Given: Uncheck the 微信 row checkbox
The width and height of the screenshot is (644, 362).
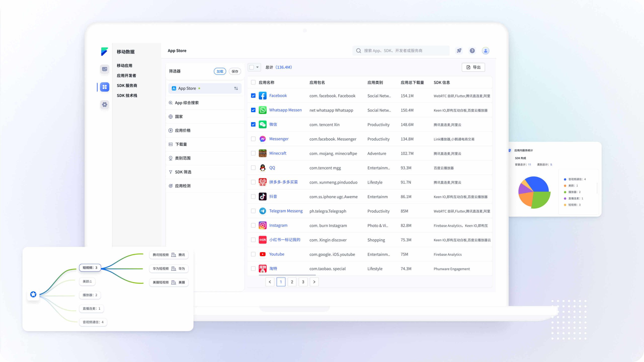Looking at the screenshot, I should click(253, 124).
